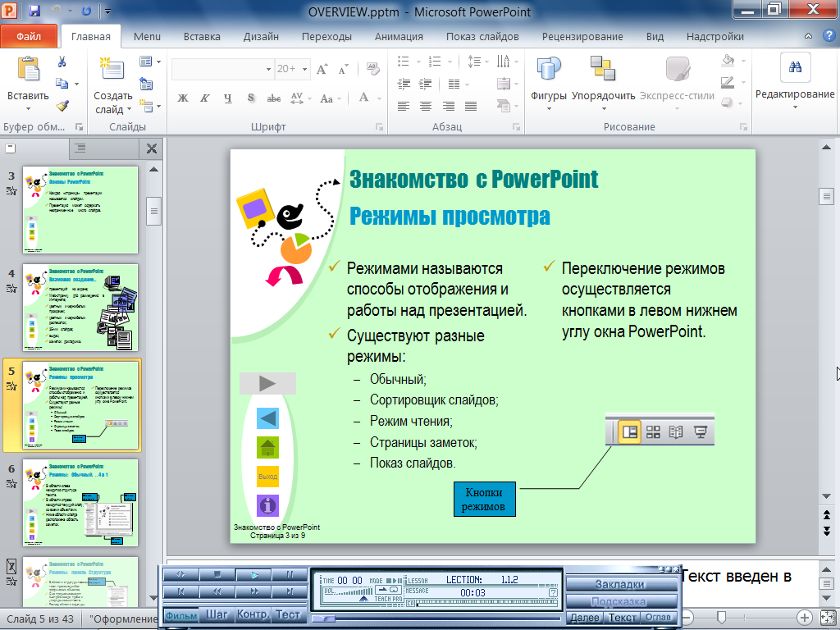Click the gray play arrow on the slide
Image resolution: width=840 pixels, height=630 pixels.
coord(267,383)
